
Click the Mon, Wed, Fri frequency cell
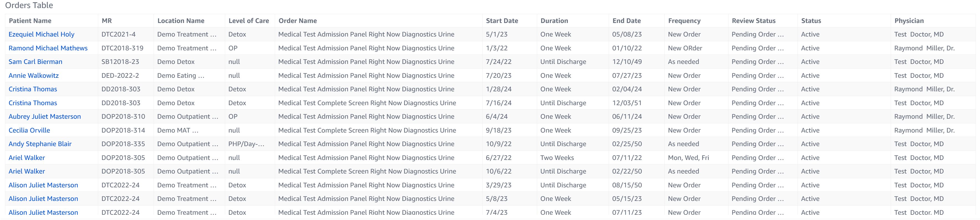[x=688, y=158]
